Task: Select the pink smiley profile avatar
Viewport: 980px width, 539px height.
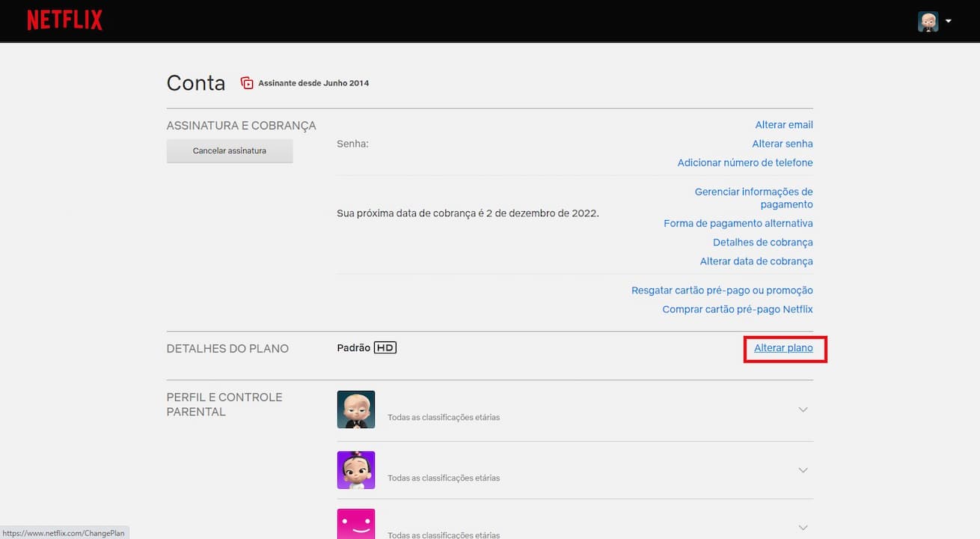Action: (x=356, y=524)
